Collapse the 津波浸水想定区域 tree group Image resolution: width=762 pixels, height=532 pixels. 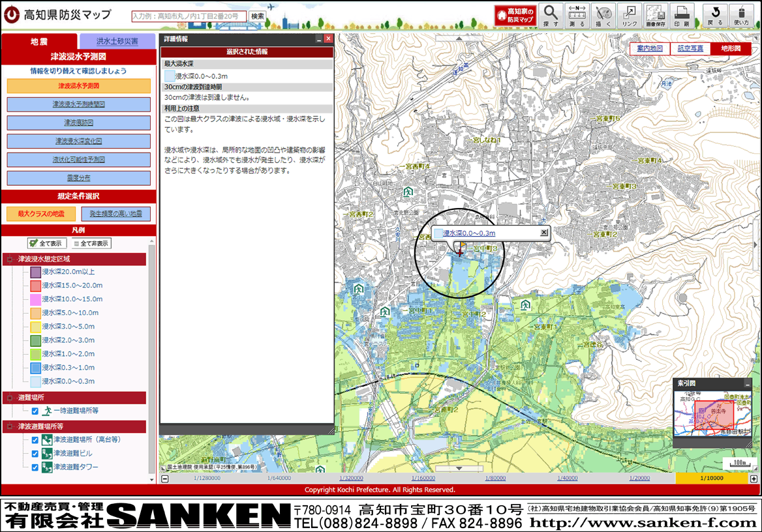[x=10, y=259]
